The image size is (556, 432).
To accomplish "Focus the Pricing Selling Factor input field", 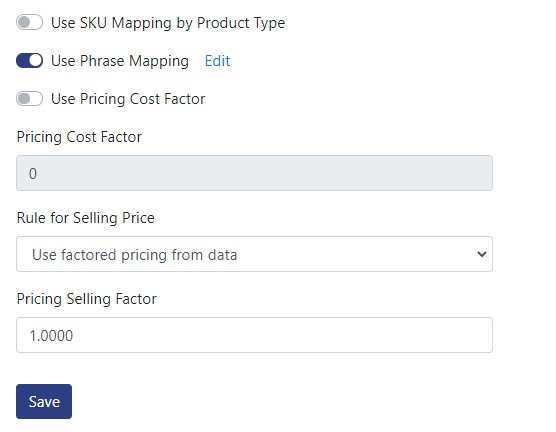I will coord(254,335).
